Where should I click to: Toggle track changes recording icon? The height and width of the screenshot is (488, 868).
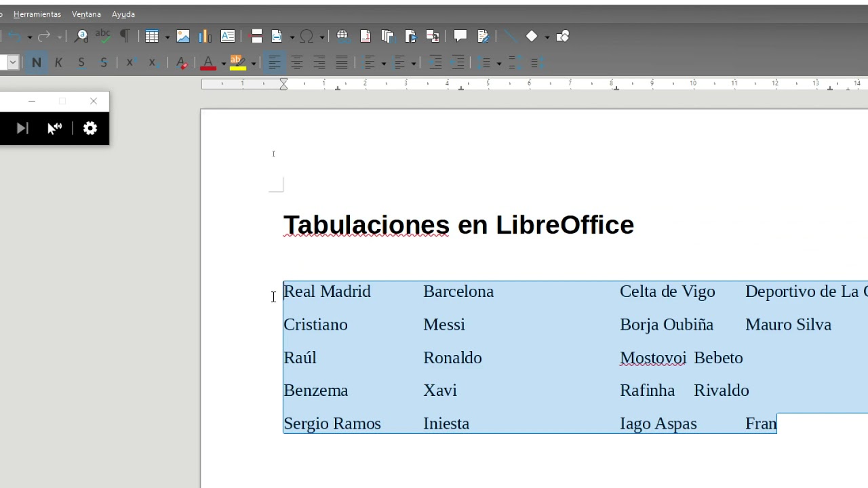(x=483, y=36)
